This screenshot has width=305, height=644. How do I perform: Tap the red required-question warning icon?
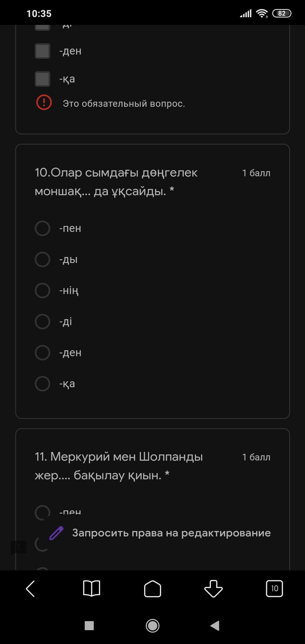44,102
